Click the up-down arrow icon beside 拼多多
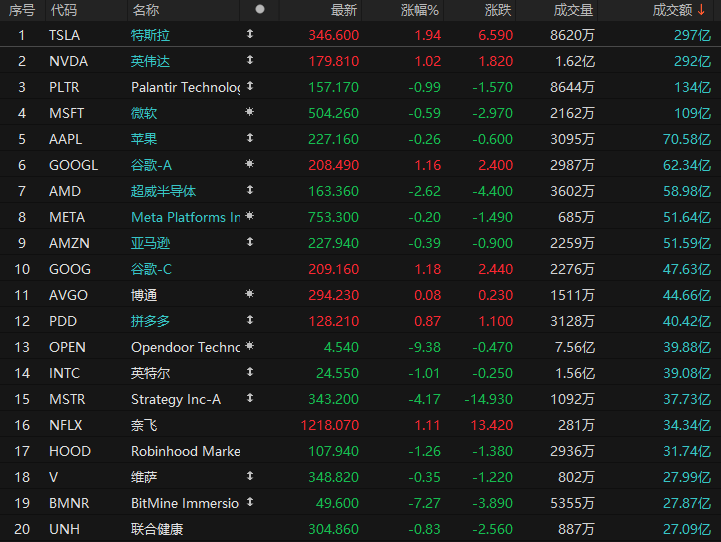The width and height of the screenshot is (721, 542). pyautogui.click(x=250, y=320)
